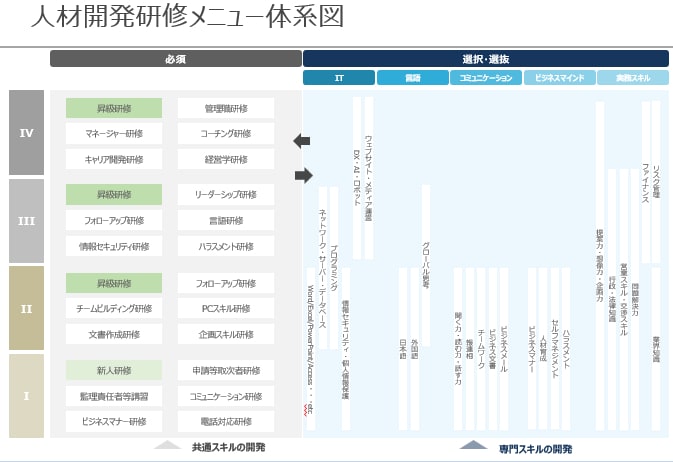The width and height of the screenshot is (673, 462).
Task: Open the 実務スキル category tab
Action: tap(633, 78)
